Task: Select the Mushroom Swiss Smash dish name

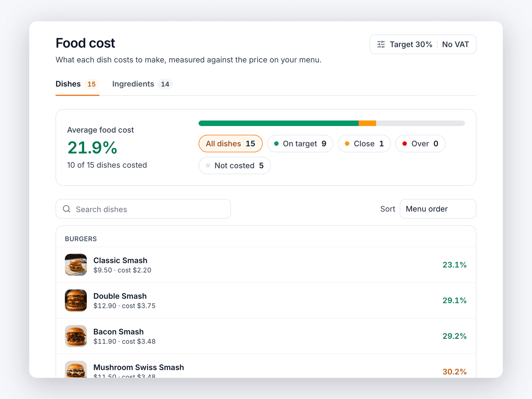Action: [x=139, y=367]
